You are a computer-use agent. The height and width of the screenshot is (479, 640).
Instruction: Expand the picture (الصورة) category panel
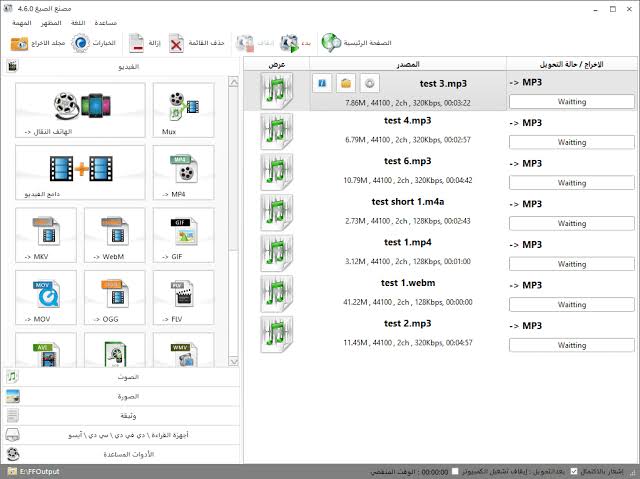click(122, 396)
